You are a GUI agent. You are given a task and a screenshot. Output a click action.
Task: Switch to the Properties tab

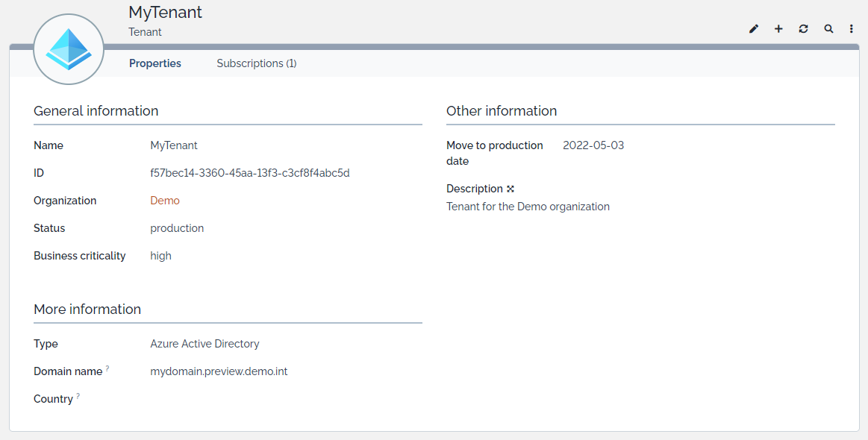click(x=155, y=63)
